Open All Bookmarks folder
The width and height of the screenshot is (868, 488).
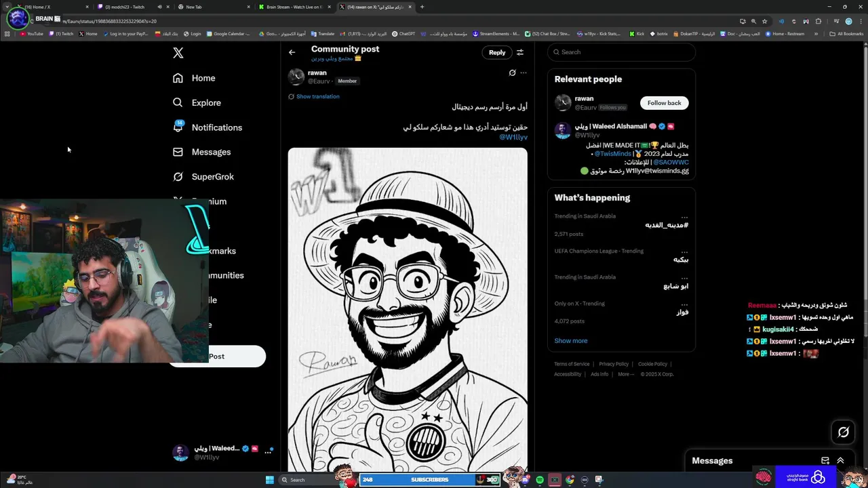click(x=846, y=34)
